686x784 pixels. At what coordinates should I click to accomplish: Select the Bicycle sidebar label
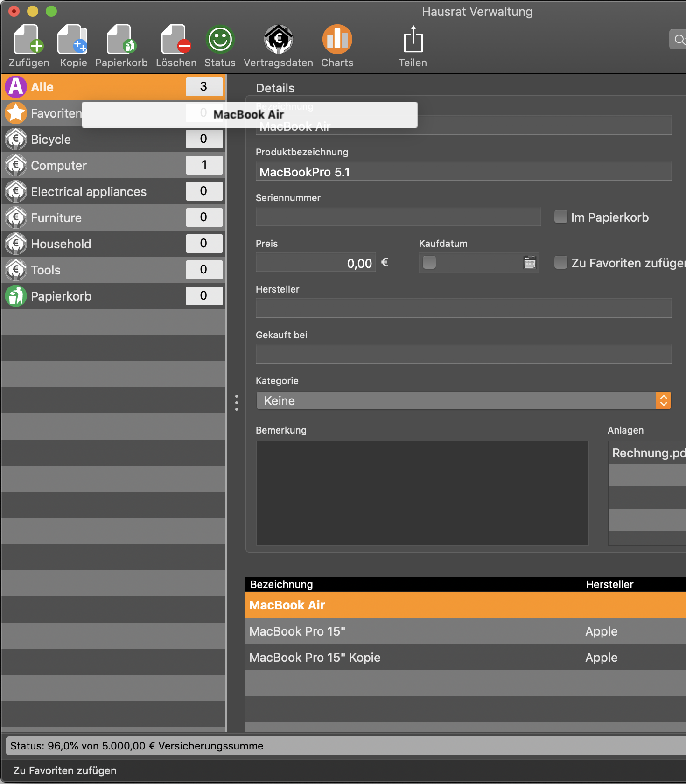click(x=51, y=140)
